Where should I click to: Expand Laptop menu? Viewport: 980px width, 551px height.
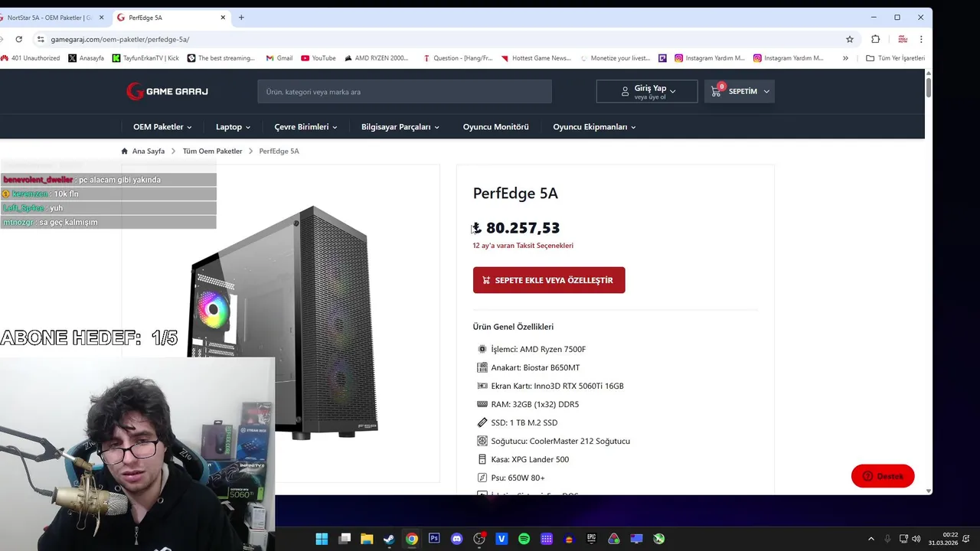233,127
